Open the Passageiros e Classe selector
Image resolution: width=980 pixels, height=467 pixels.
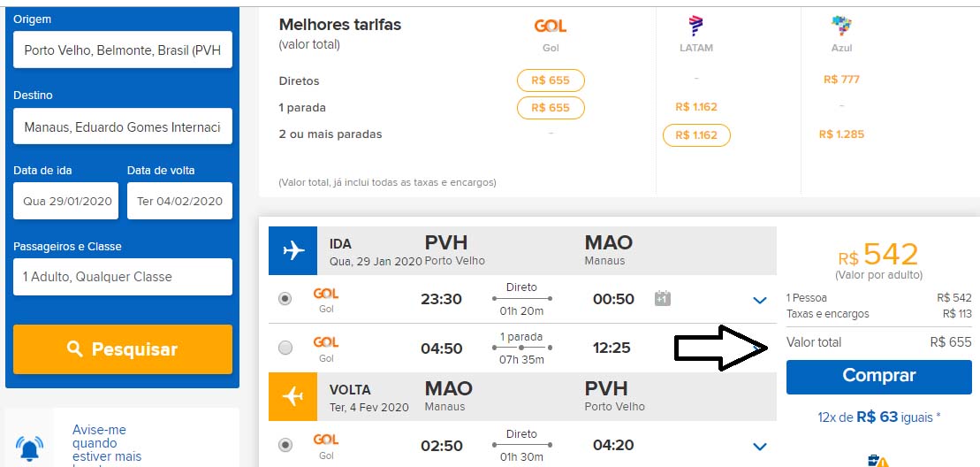123,277
